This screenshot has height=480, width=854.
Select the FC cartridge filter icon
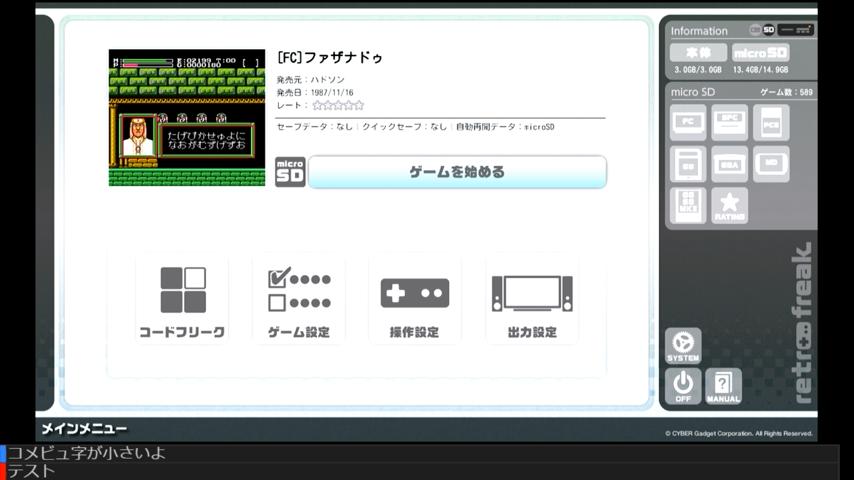point(688,123)
